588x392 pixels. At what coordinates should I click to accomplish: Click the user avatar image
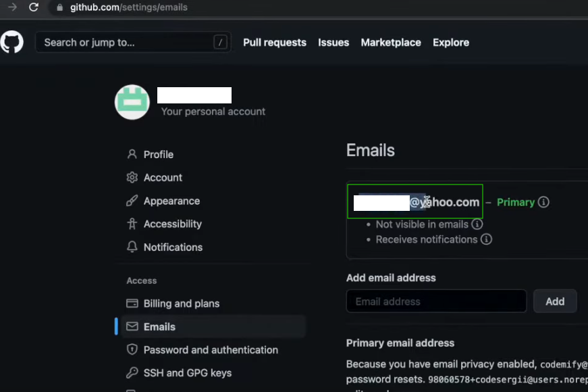coord(132,102)
